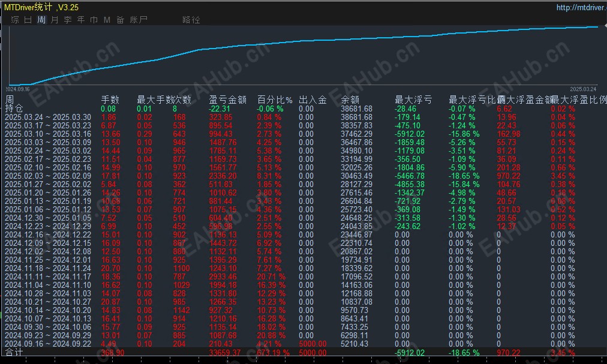Click the 出入金 column header

pos(312,100)
